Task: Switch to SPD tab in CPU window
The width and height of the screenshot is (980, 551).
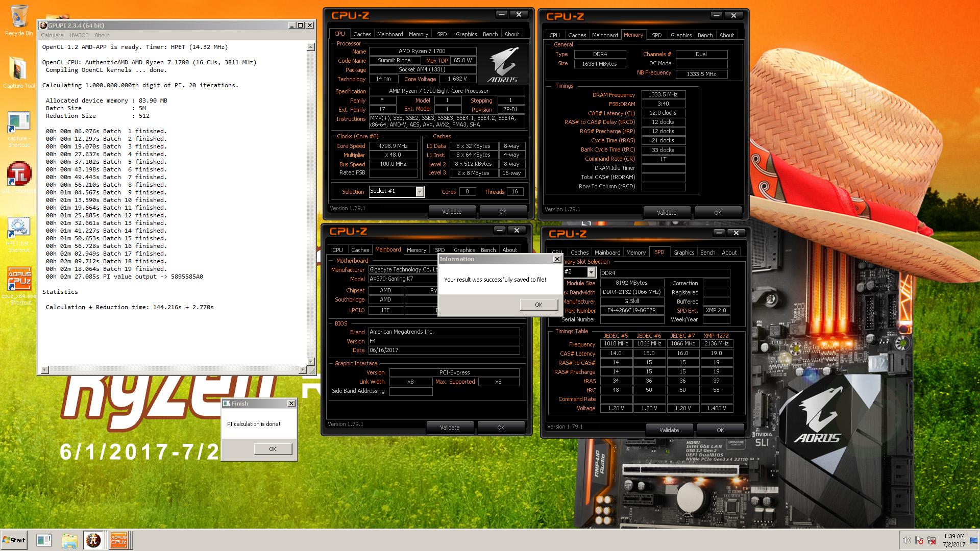Action: (442, 34)
